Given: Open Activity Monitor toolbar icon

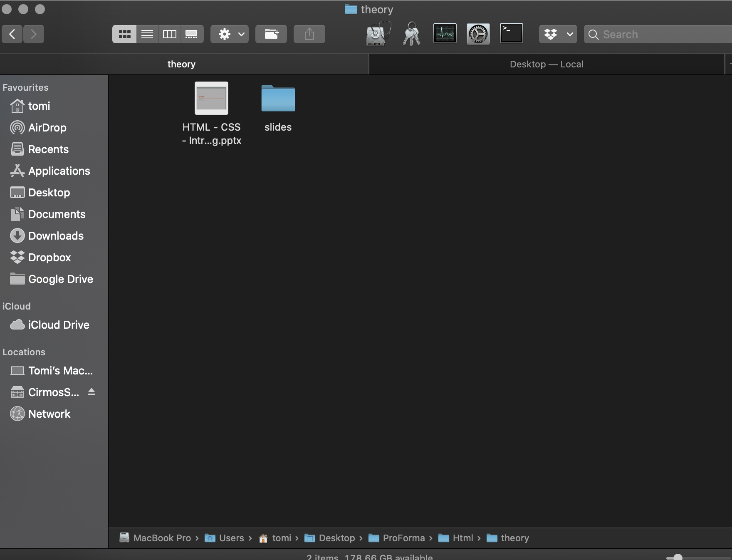Looking at the screenshot, I should (445, 34).
